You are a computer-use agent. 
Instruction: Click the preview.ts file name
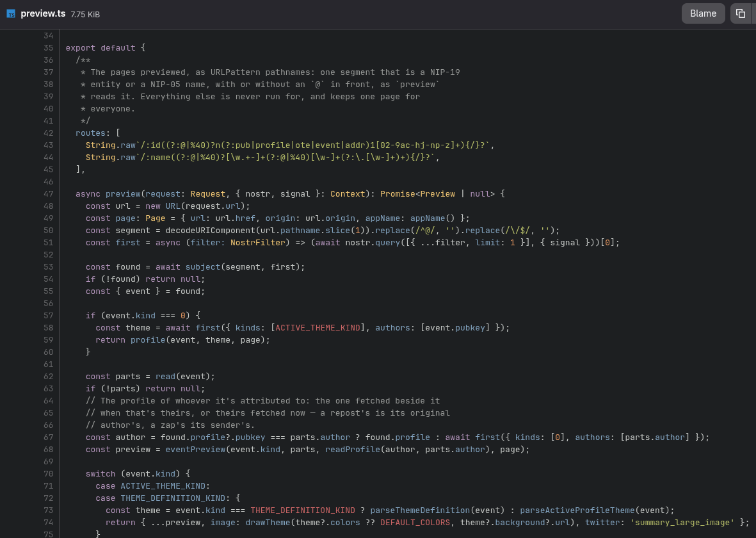[43, 14]
